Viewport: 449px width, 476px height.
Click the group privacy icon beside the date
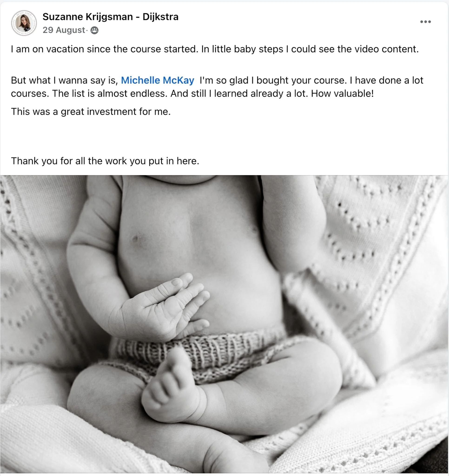pyautogui.click(x=94, y=30)
